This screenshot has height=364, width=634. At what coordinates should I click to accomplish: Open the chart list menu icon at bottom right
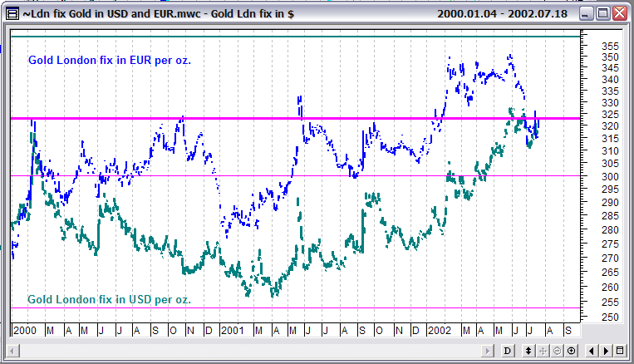(620, 350)
